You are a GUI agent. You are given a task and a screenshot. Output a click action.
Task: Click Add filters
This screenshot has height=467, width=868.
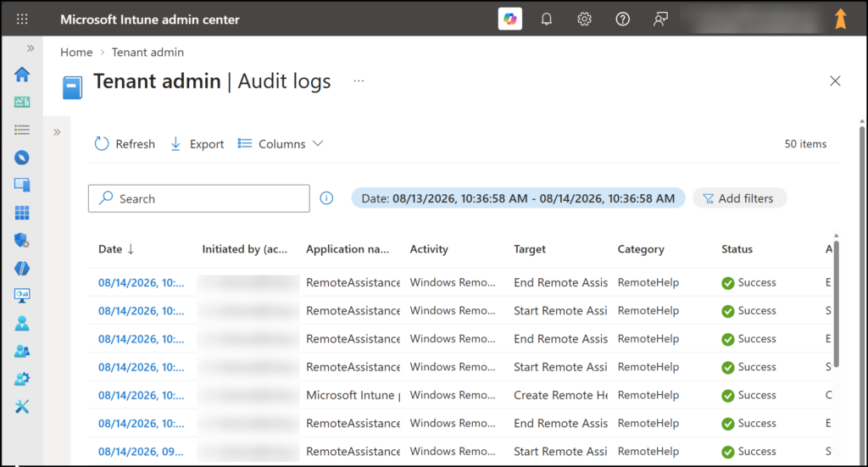[x=739, y=198]
